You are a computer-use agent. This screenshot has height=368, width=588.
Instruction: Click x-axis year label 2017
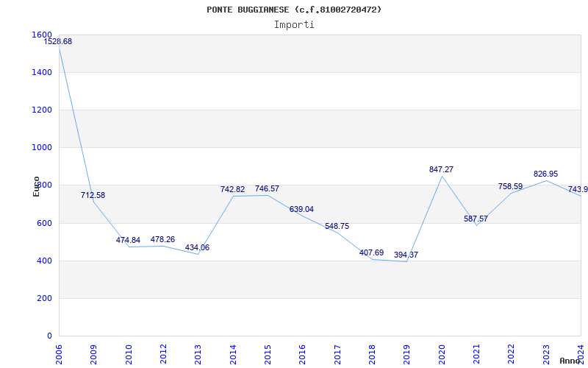(337, 355)
